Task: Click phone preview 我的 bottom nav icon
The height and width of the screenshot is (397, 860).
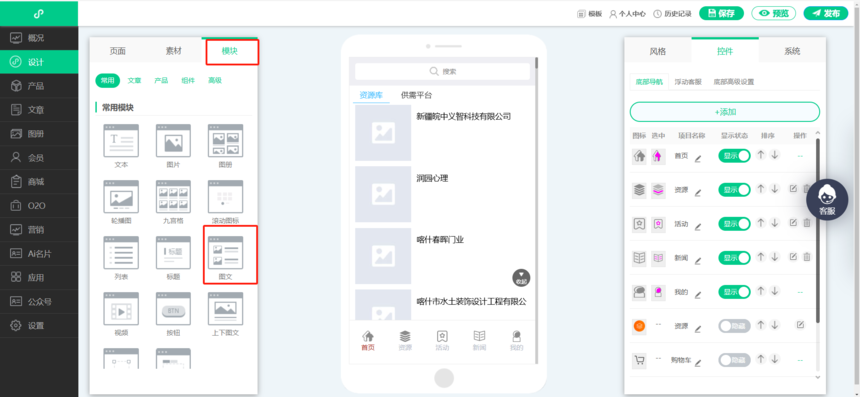Action: [516, 341]
